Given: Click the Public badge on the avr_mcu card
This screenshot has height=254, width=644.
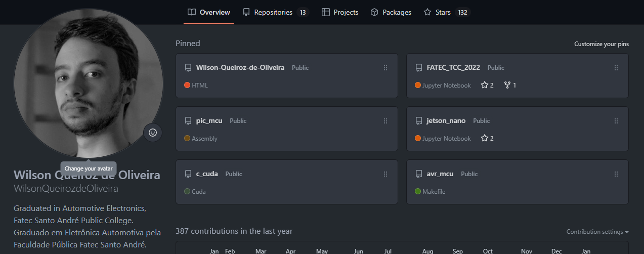Looking at the screenshot, I should [x=469, y=174].
